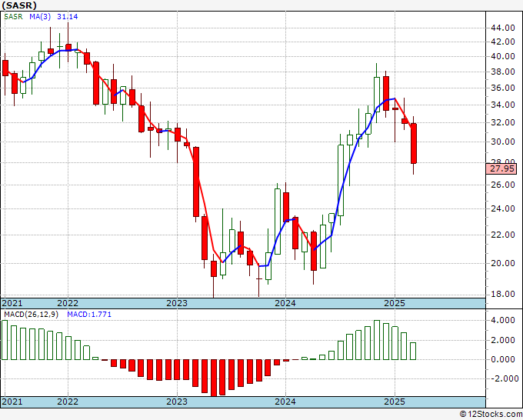Open the 12Stocks.com copyright link
Viewport: 523px width, 420px height.
(x=491, y=415)
